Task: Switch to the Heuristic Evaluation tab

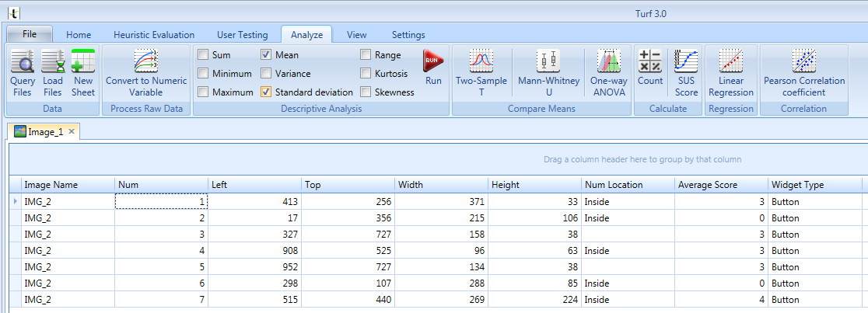Action: (x=154, y=34)
